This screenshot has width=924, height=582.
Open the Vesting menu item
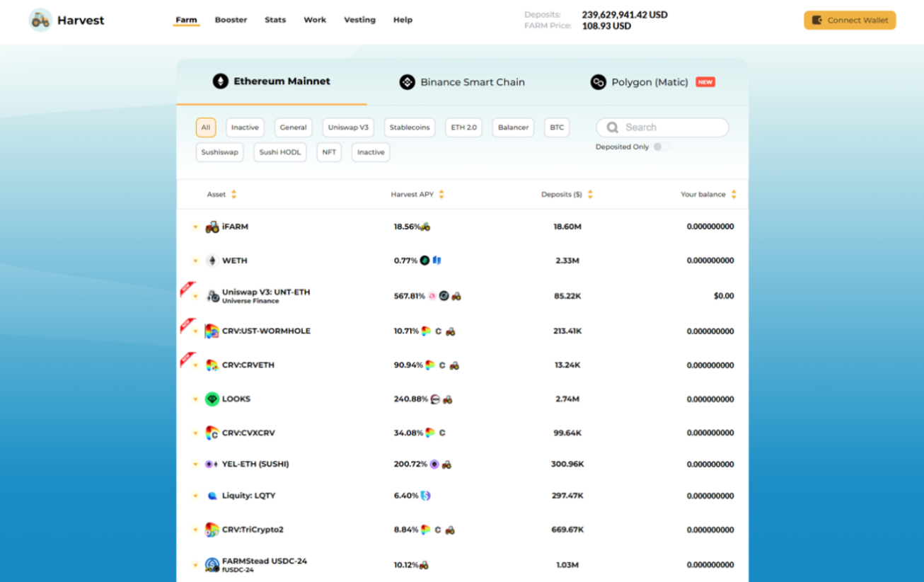click(x=359, y=20)
